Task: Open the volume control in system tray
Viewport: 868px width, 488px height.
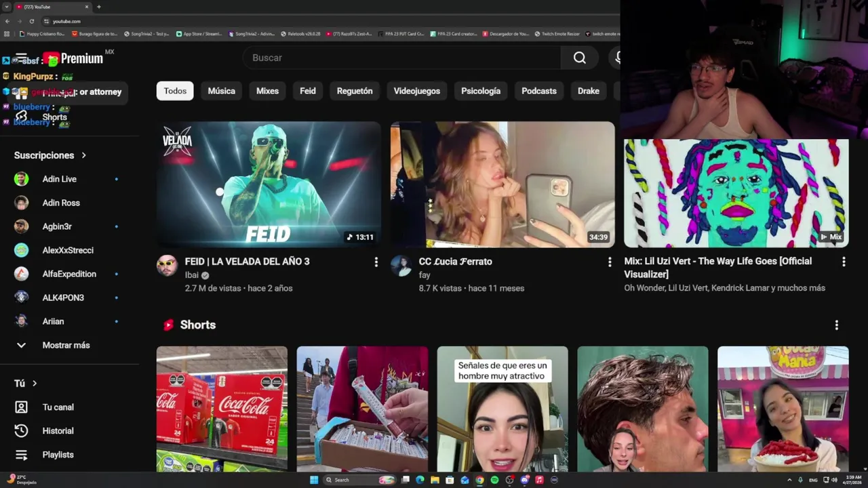Action: 834,480
